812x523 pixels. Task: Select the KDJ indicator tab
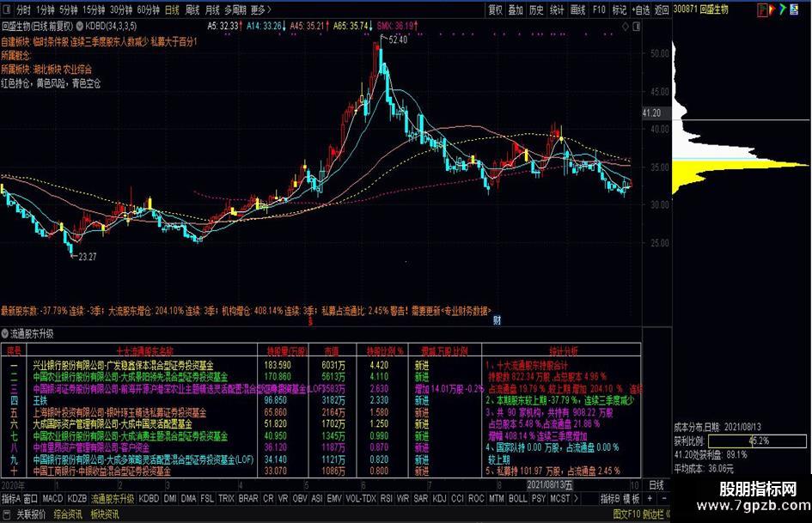[x=439, y=499]
